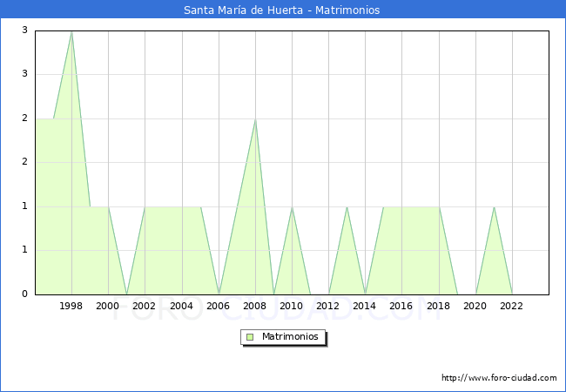Select the 2016 x-axis label

click(x=401, y=306)
